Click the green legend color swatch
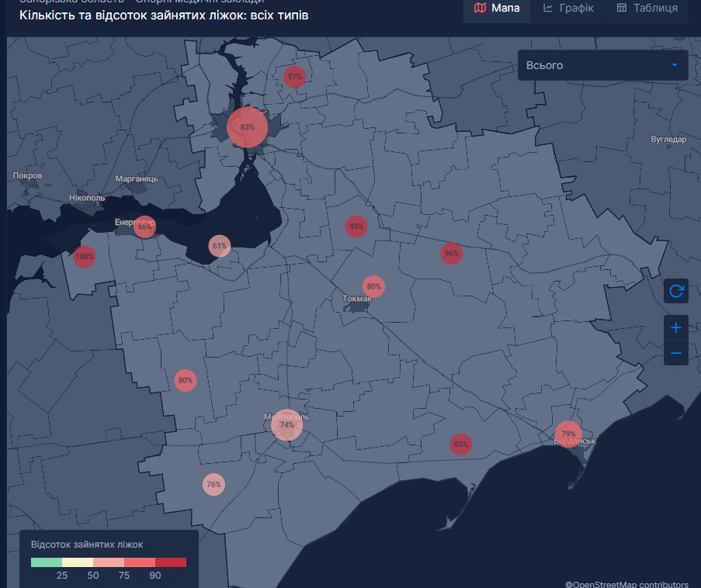701x588 pixels. [x=47, y=562]
